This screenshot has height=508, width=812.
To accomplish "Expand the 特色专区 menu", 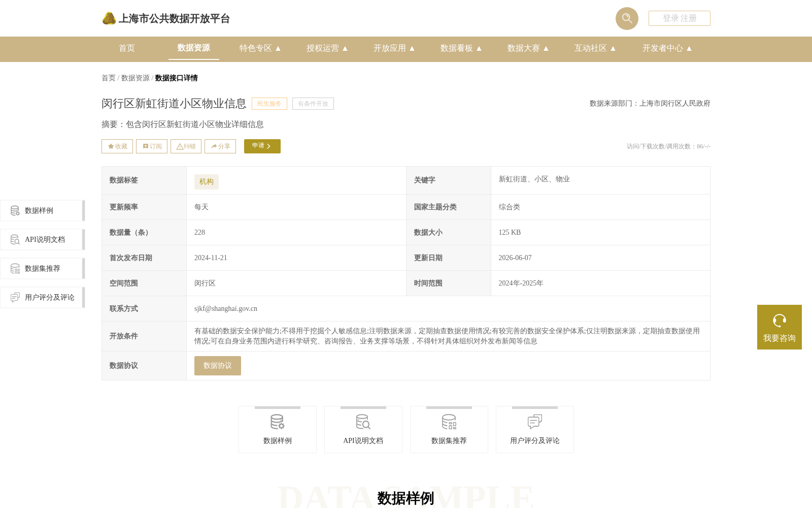I will [x=260, y=48].
